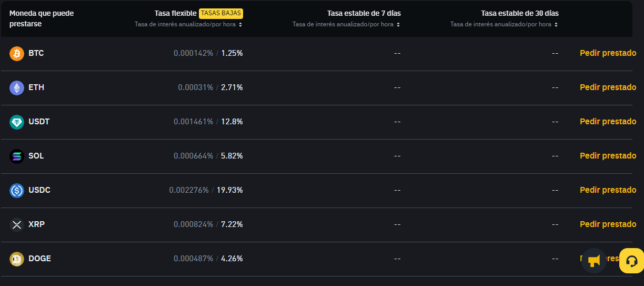Viewport: 644px width, 286px height.
Task: Click the XRP coin icon
Action: pos(17,224)
